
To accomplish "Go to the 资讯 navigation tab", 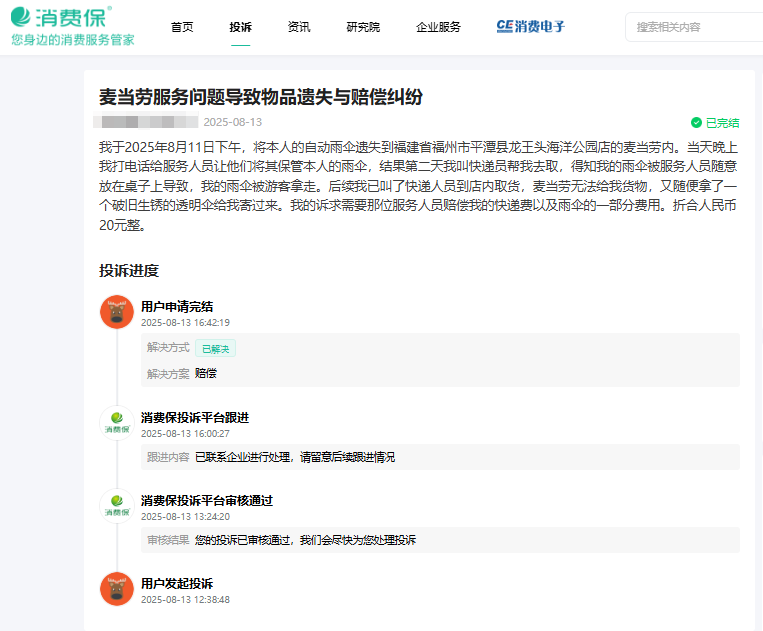I will point(299,27).
